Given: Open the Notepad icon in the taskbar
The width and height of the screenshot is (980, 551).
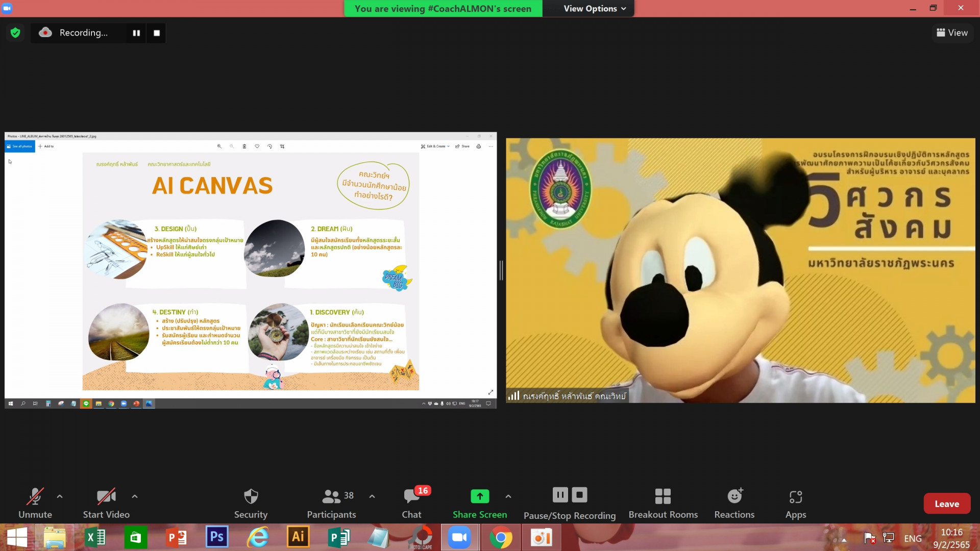Looking at the screenshot, I should pos(379,537).
